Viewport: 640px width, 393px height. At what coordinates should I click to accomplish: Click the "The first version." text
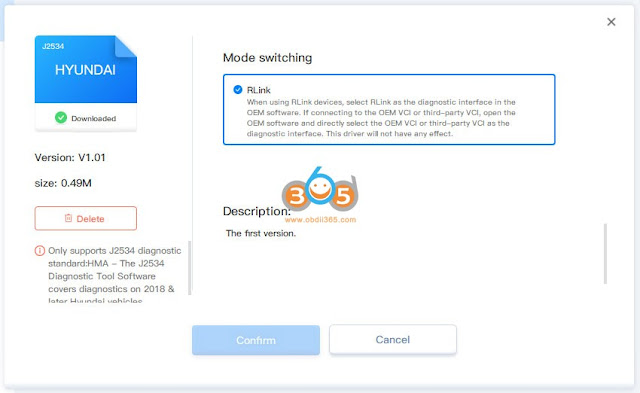coord(261,233)
